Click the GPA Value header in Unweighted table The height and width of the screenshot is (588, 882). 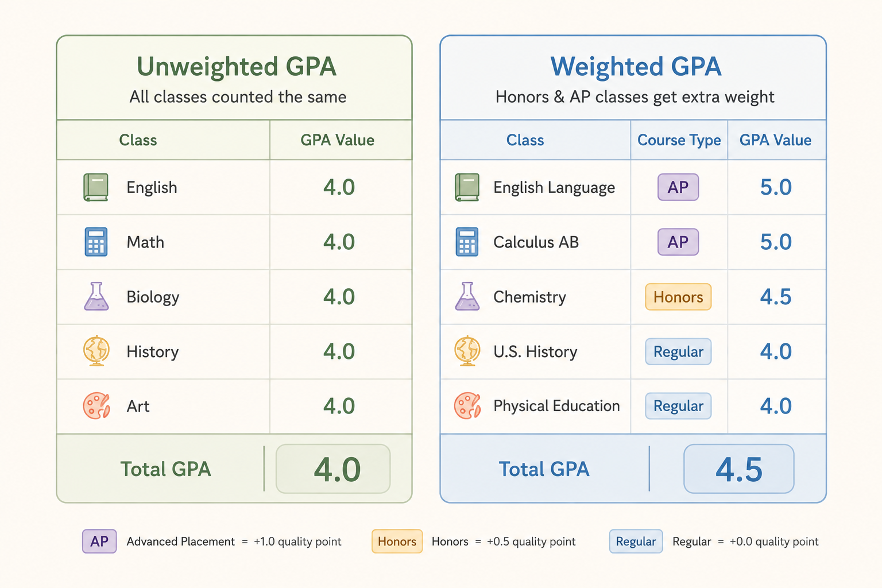pos(338,140)
